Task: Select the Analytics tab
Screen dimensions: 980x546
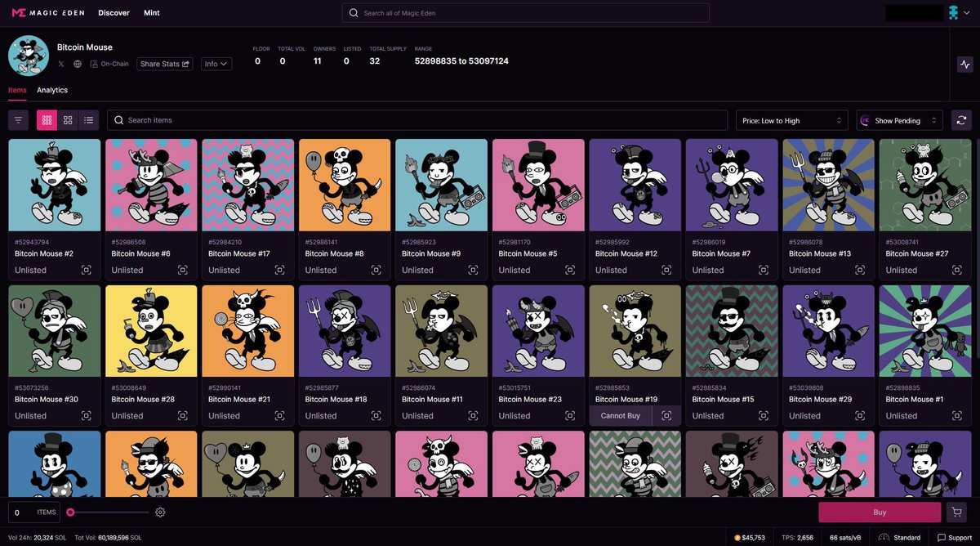Action: (x=52, y=90)
